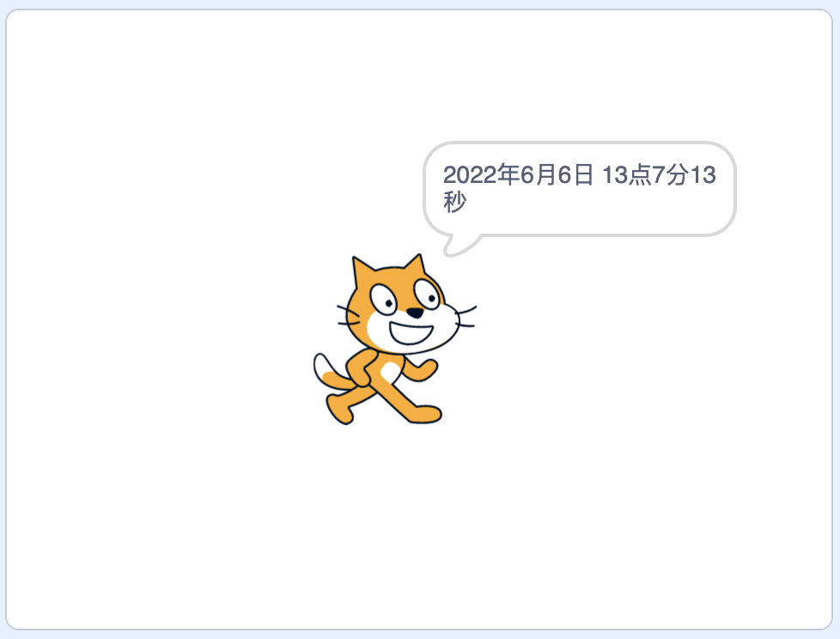This screenshot has height=639, width=840.
Task: Click the cat's outstretched arm
Action: [x=421, y=369]
